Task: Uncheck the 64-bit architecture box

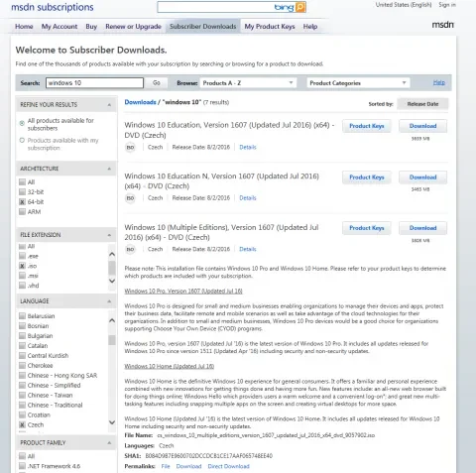Action: pos(22,201)
